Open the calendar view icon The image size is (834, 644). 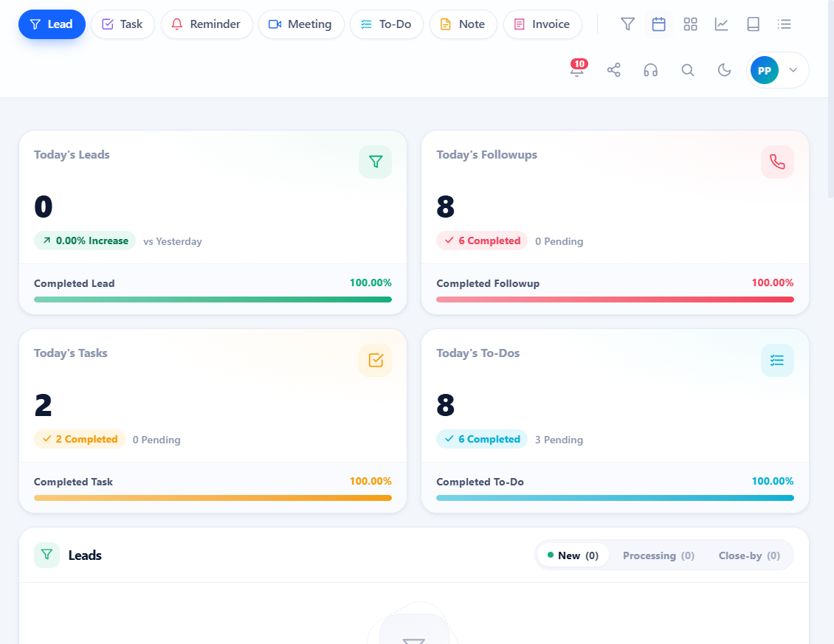click(x=658, y=24)
